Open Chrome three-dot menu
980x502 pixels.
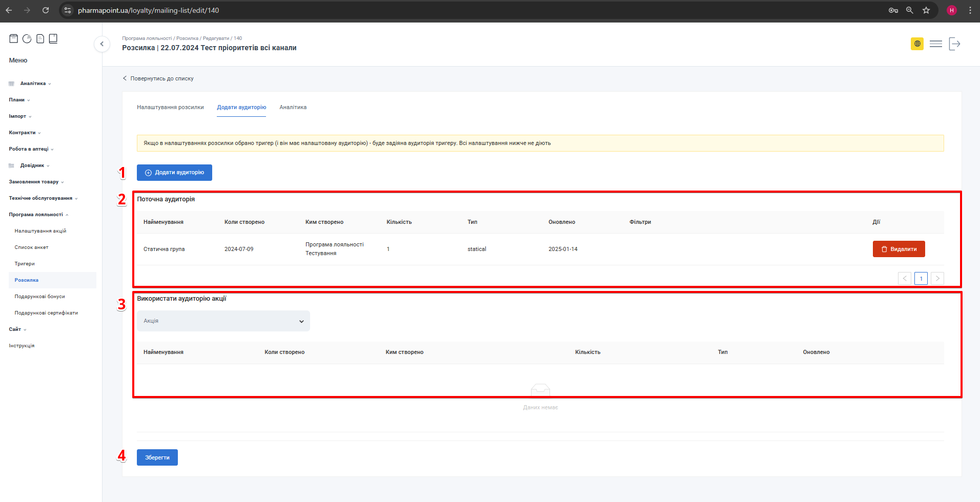(x=970, y=10)
